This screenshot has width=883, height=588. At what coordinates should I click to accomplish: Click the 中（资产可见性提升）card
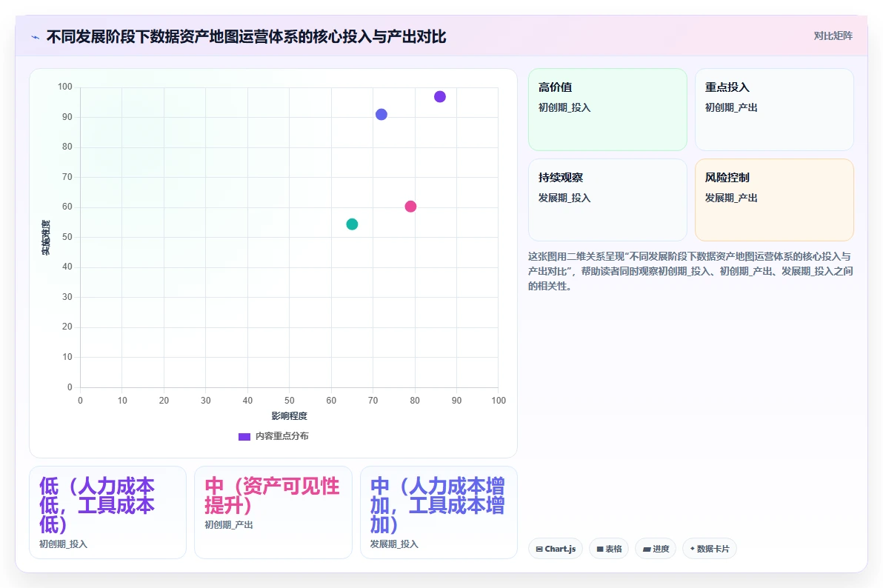coord(273,512)
